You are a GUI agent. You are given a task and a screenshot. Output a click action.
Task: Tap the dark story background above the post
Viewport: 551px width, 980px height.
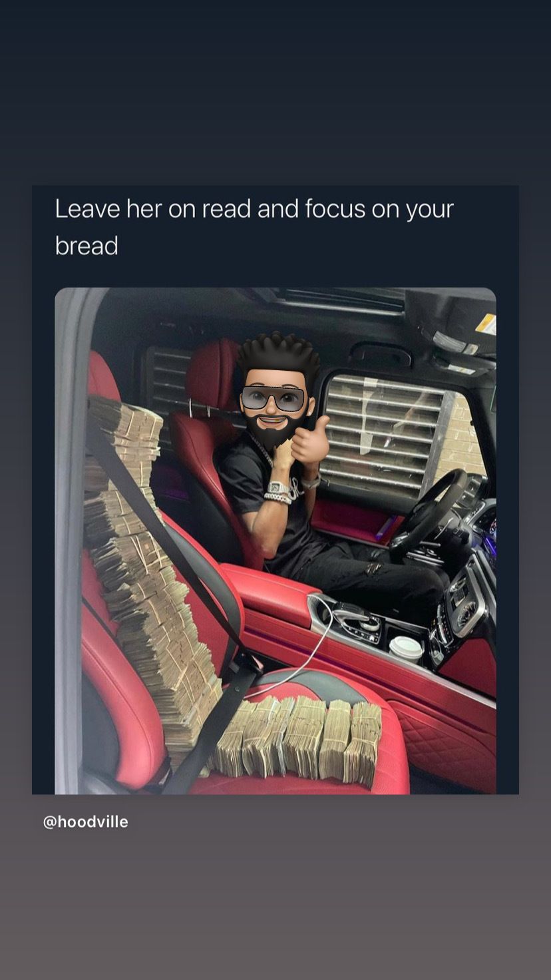pos(275,92)
